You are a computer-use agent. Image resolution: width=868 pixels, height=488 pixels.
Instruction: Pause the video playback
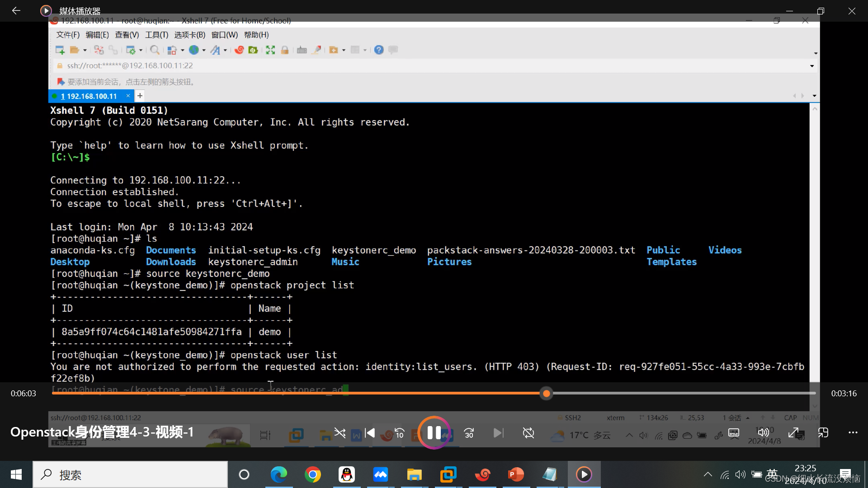[x=434, y=433]
